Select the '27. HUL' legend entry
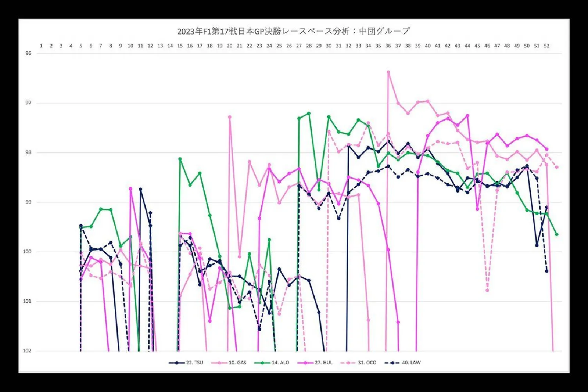Screen dimensions: 588x392 315,363
